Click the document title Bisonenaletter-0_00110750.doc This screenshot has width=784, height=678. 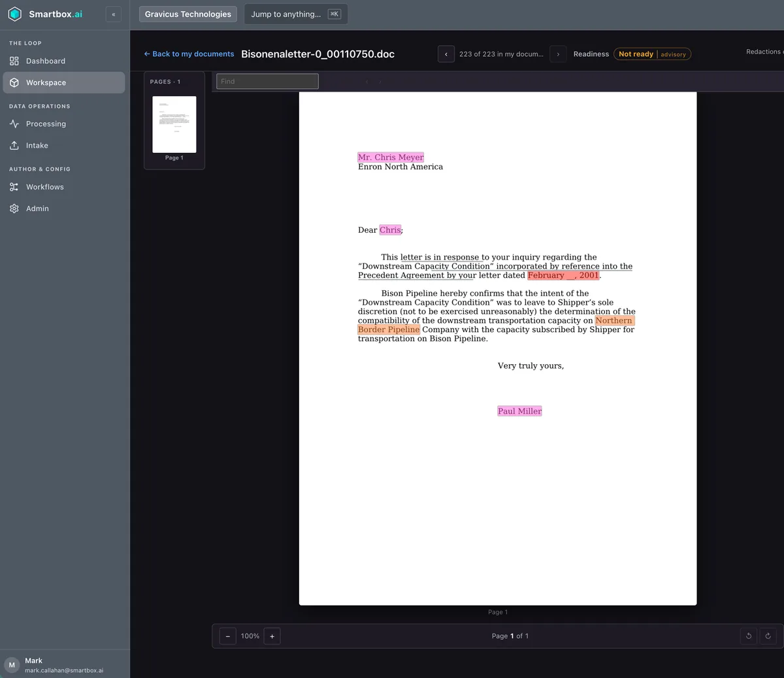pyautogui.click(x=318, y=54)
